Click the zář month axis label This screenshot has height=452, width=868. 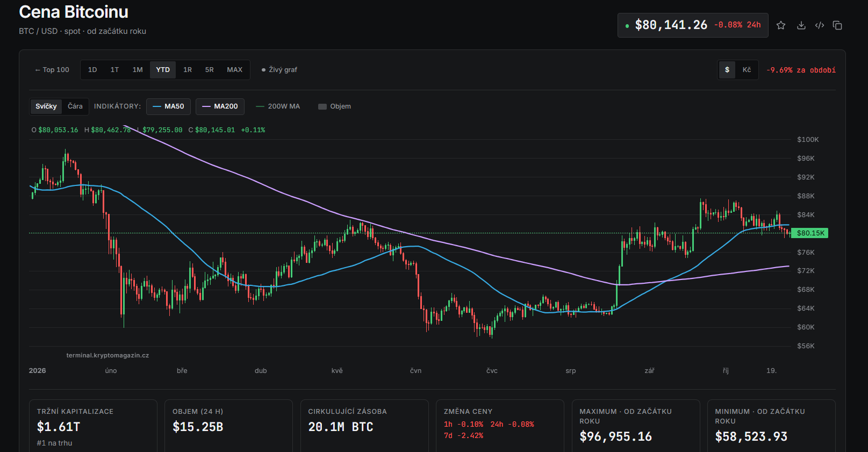649,371
